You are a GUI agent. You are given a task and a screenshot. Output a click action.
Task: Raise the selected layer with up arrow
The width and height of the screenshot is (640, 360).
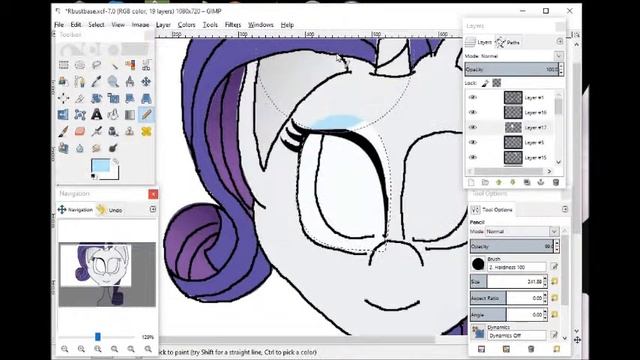(499, 182)
